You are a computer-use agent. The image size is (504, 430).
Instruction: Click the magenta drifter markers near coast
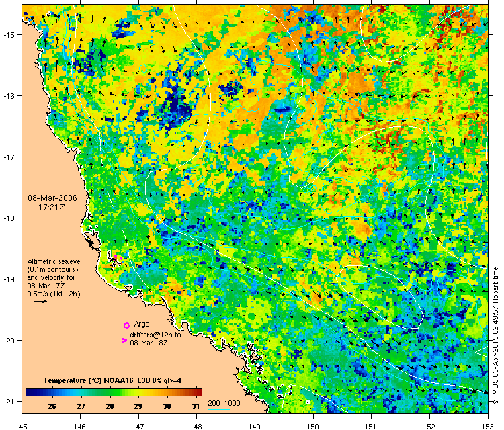point(118,258)
